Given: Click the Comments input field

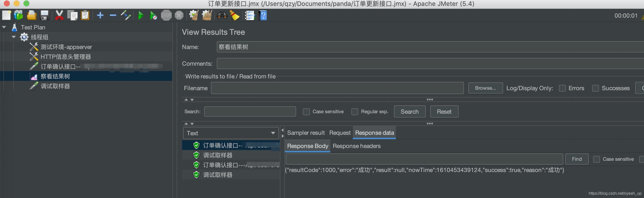Looking at the screenshot, I should 430,63.
